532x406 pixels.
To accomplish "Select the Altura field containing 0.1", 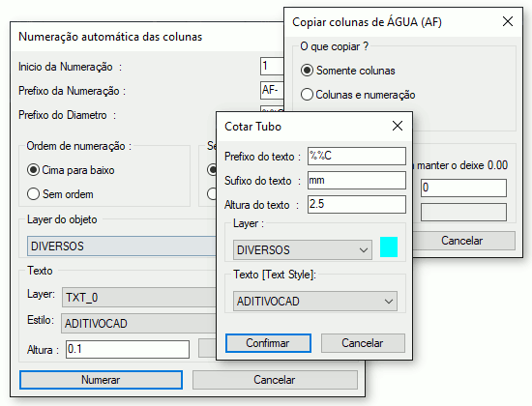I will coord(128,349).
